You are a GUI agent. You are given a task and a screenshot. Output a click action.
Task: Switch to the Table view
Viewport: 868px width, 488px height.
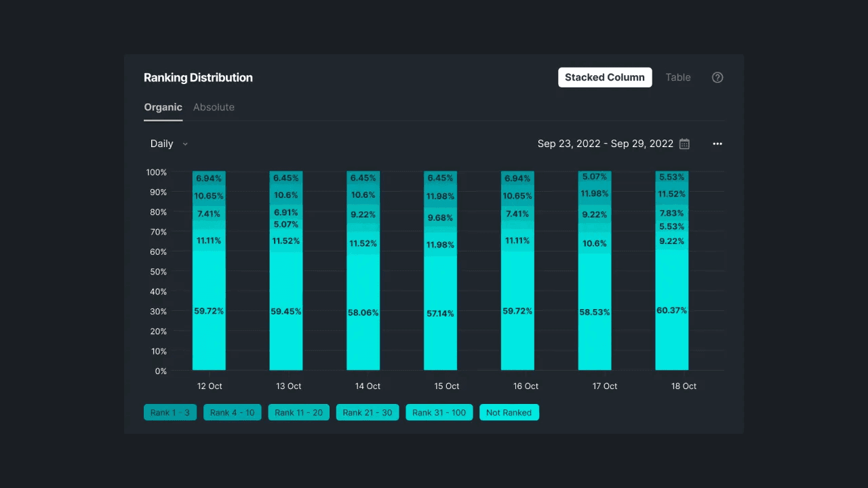[x=677, y=77]
